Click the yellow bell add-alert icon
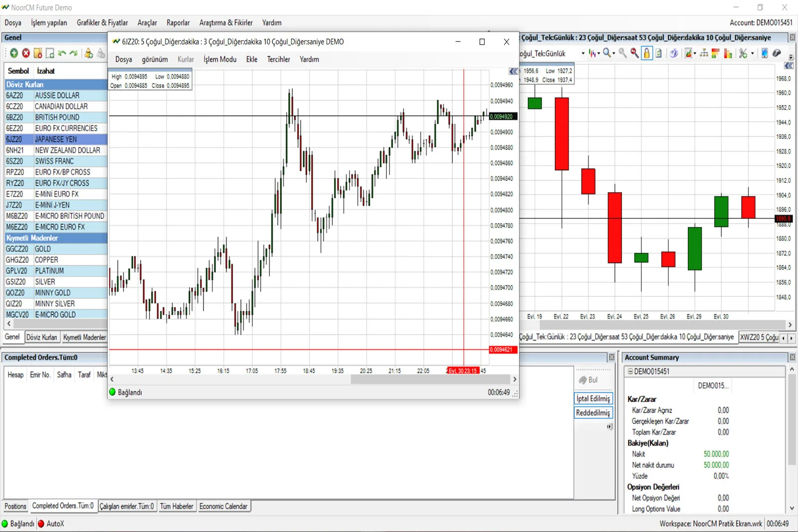 tap(88, 53)
